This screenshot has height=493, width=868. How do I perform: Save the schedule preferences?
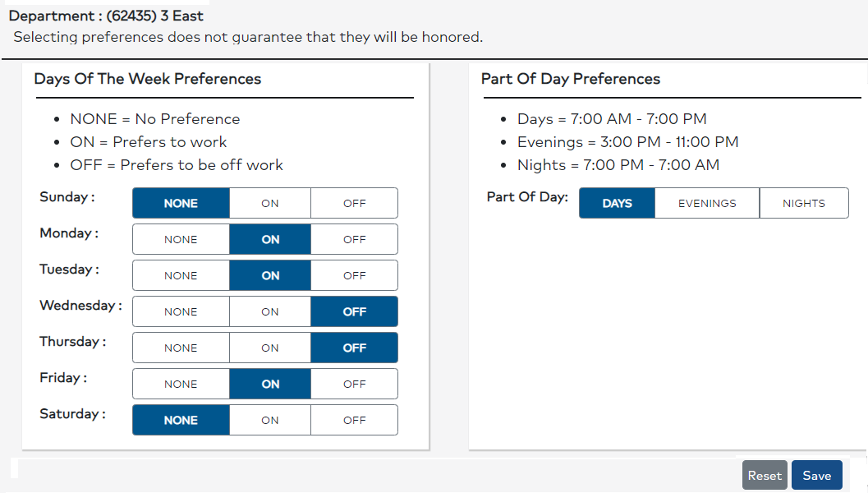816,475
